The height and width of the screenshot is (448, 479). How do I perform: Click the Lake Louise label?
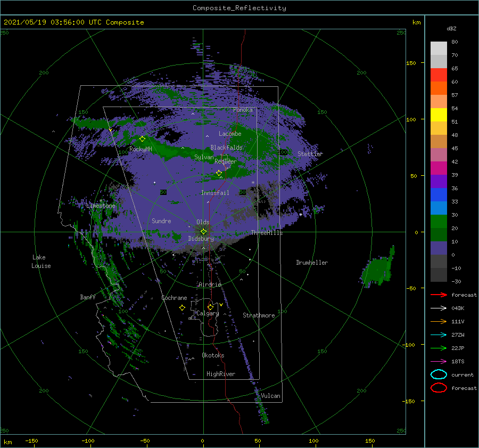click(x=41, y=262)
